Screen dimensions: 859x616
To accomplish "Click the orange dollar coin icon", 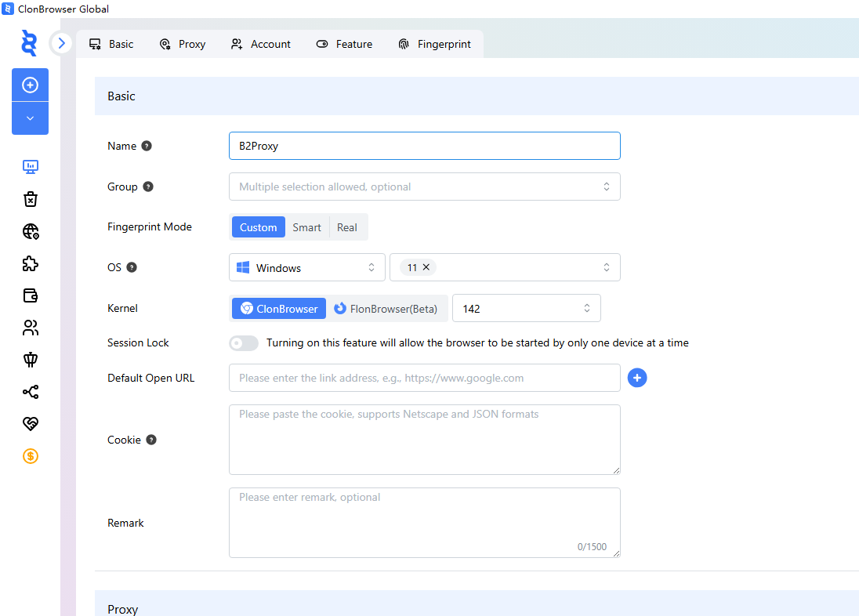I will tap(31, 456).
